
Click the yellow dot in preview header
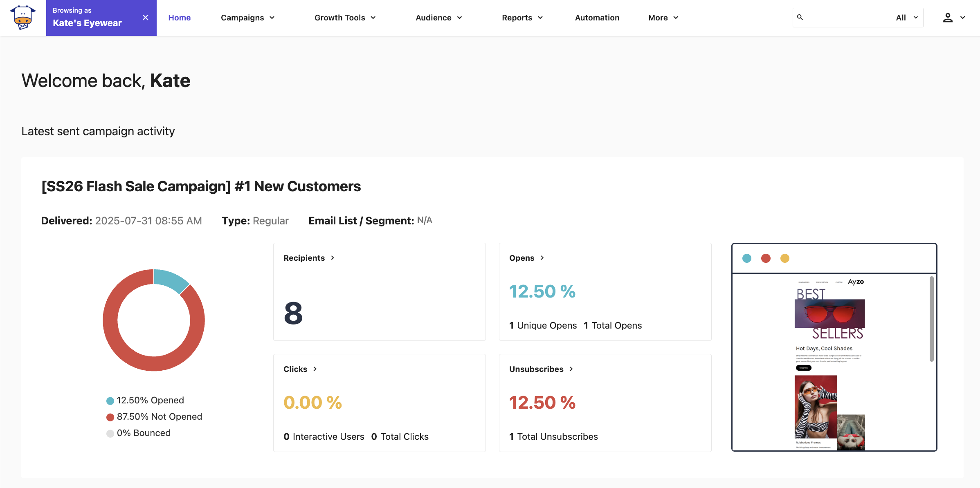(784, 258)
